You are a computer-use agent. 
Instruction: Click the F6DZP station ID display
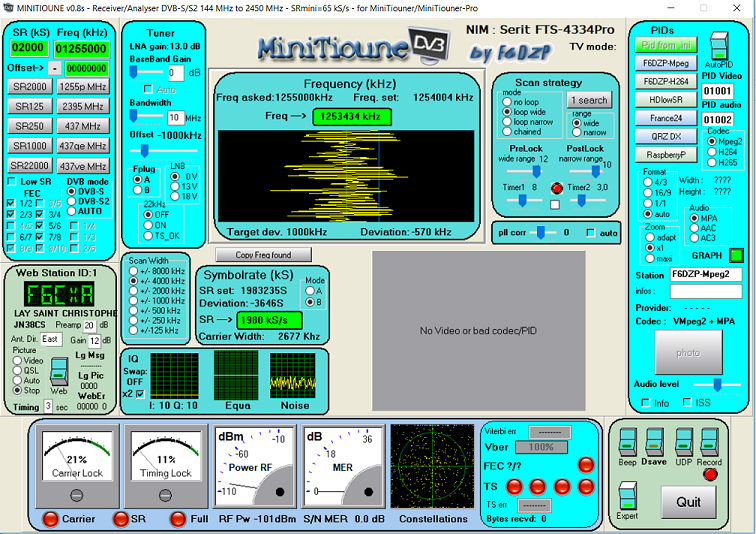pos(59,294)
